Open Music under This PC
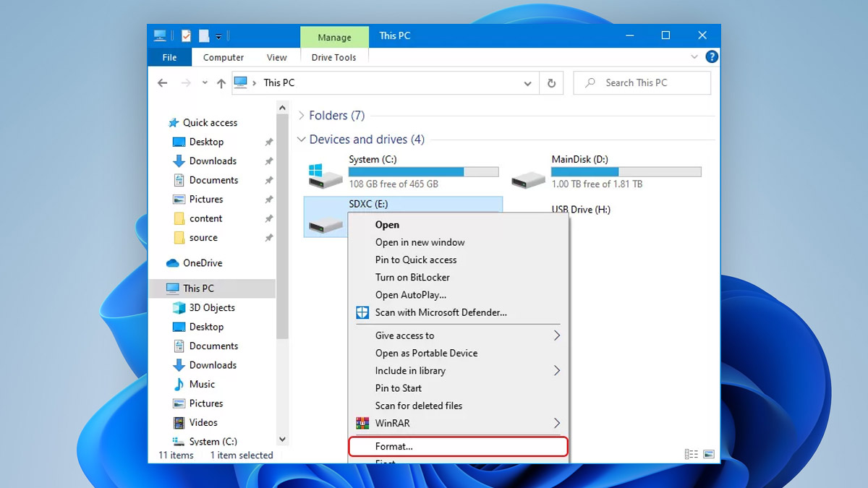Viewport: 868px width, 488px height. tap(202, 385)
